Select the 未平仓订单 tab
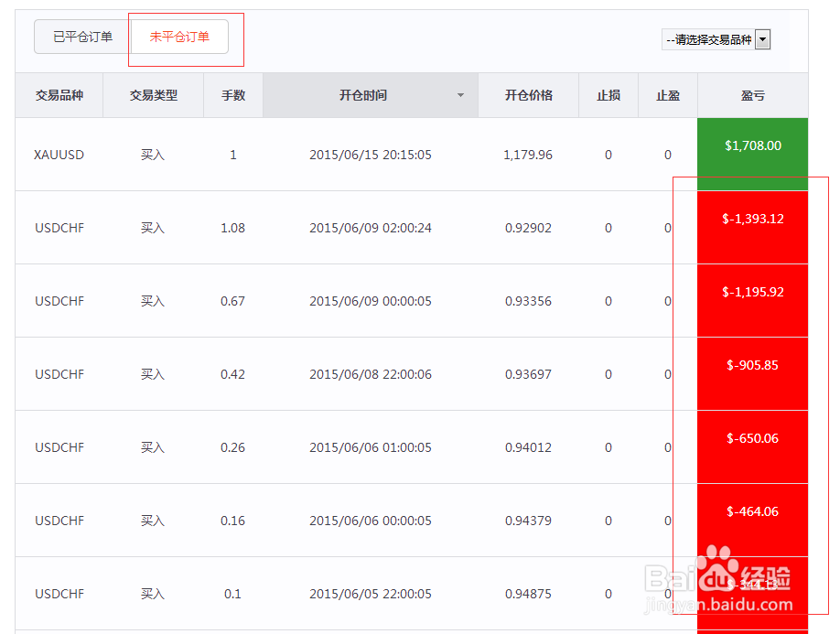The width and height of the screenshot is (840, 634). 179,37
